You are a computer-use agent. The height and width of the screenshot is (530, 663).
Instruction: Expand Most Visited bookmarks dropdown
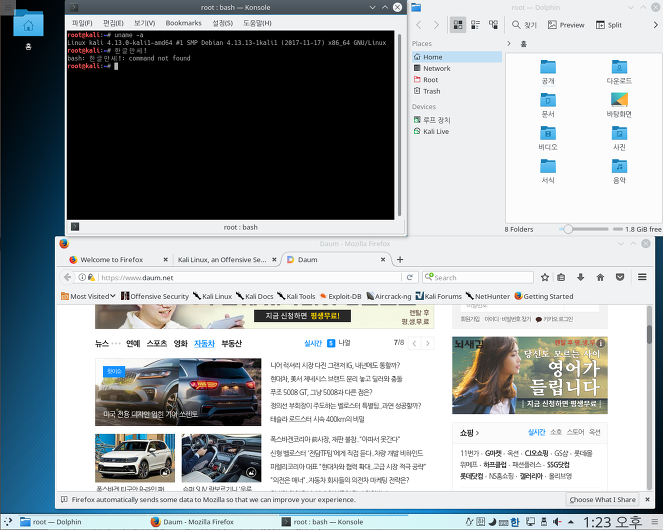click(88, 296)
